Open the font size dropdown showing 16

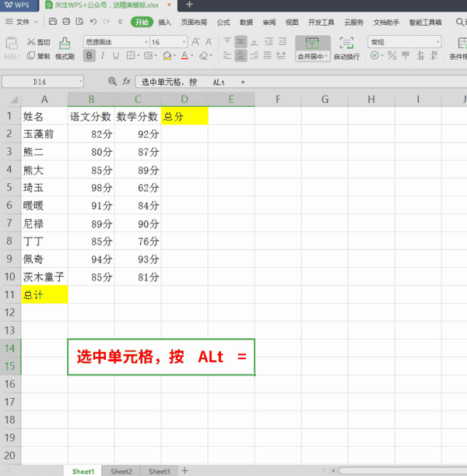(x=184, y=42)
